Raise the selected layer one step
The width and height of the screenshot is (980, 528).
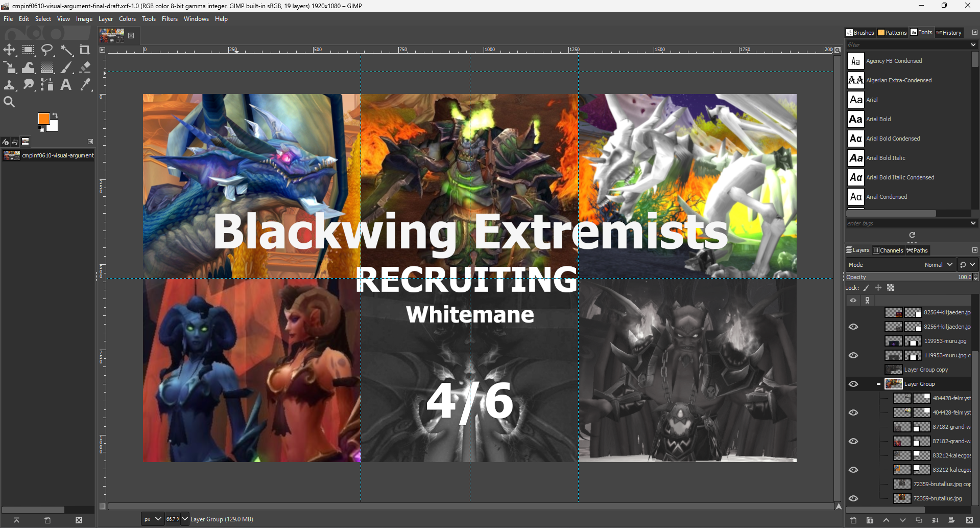click(x=886, y=520)
